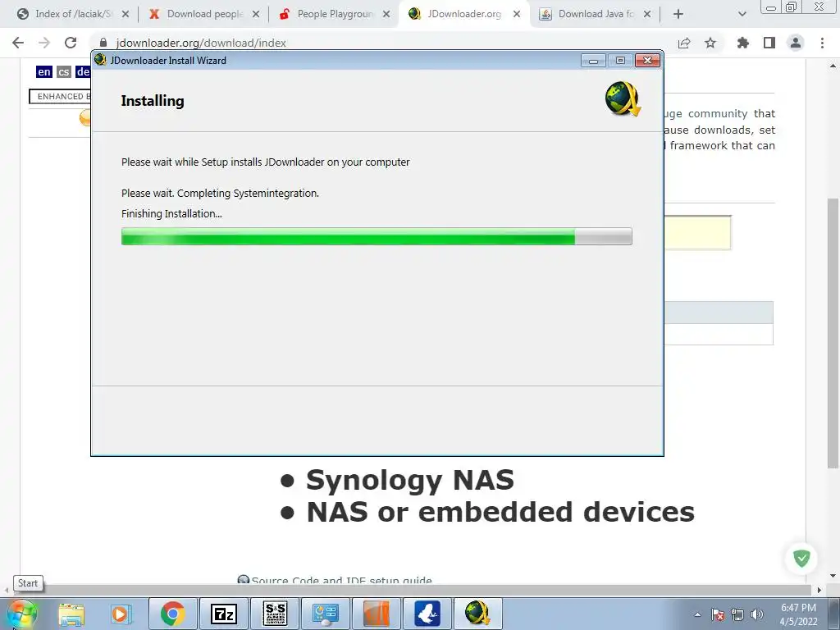Close the Download Java tab
This screenshot has width=840, height=630.
tap(647, 14)
